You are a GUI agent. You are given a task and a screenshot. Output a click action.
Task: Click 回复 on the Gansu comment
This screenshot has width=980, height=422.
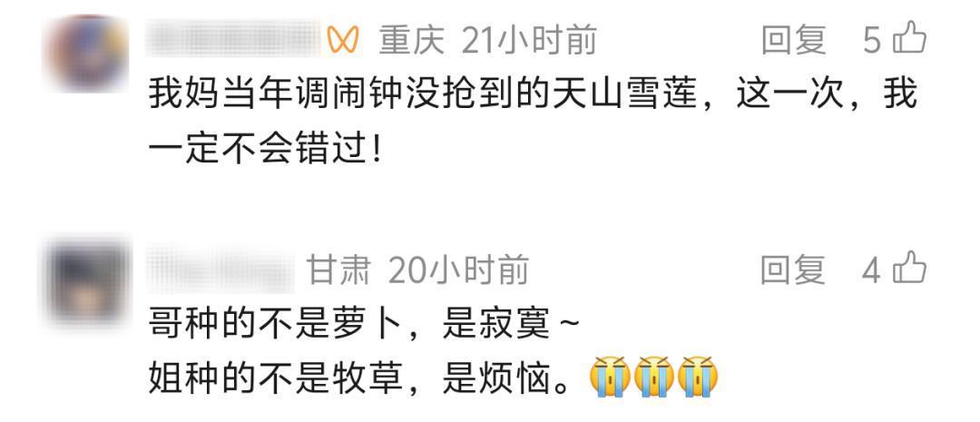(x=794, y=270)
